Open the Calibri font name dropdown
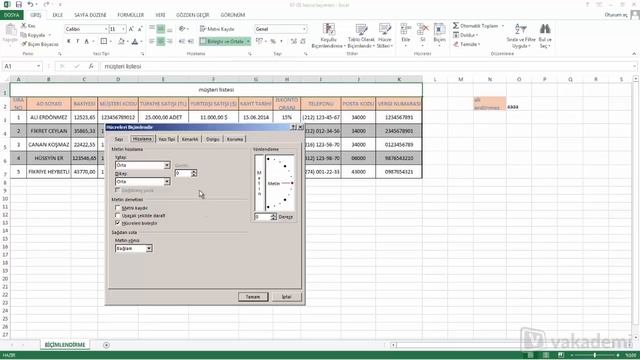This screenshot has width=640, height=360. tap(106, 29)
